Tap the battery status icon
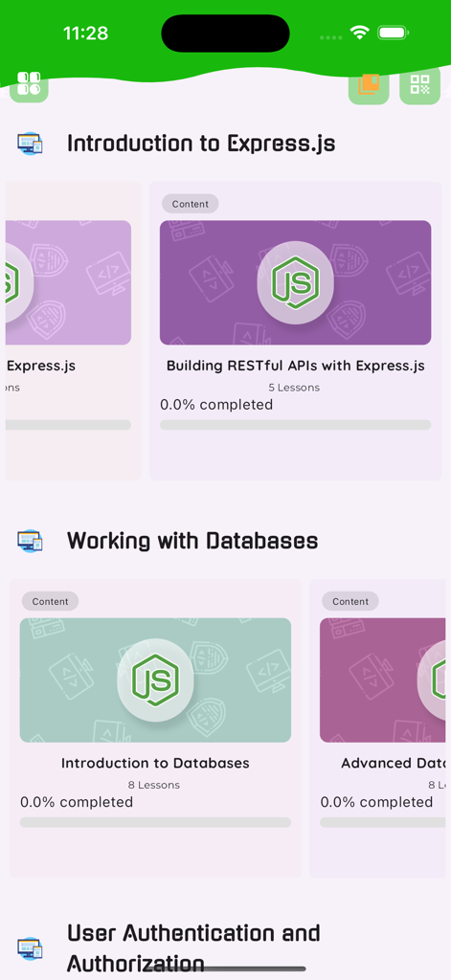The height and width of the screenshot is (980, 451). click(x=393, y=33)
